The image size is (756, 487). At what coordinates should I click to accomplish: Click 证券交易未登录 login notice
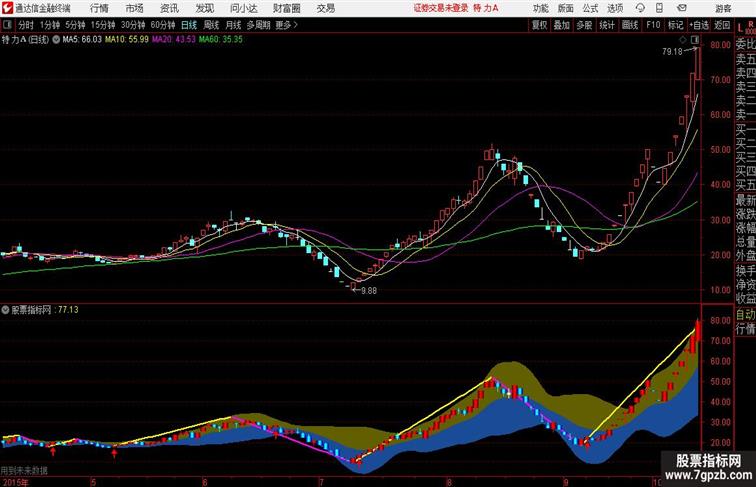(x=441, y=8)
